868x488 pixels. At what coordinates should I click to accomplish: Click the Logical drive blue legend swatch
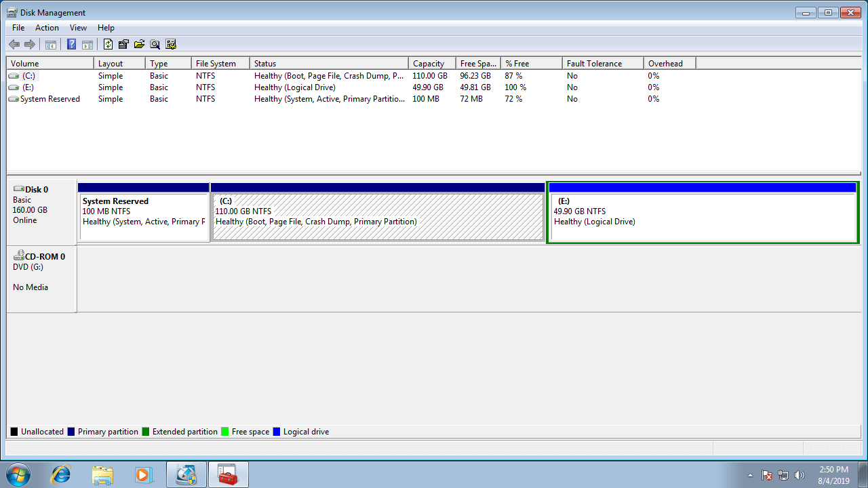277,432
